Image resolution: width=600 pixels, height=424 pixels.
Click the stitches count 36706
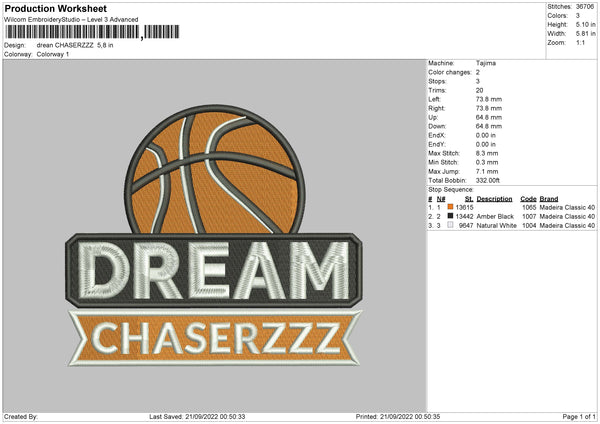(x=585, y=7)
